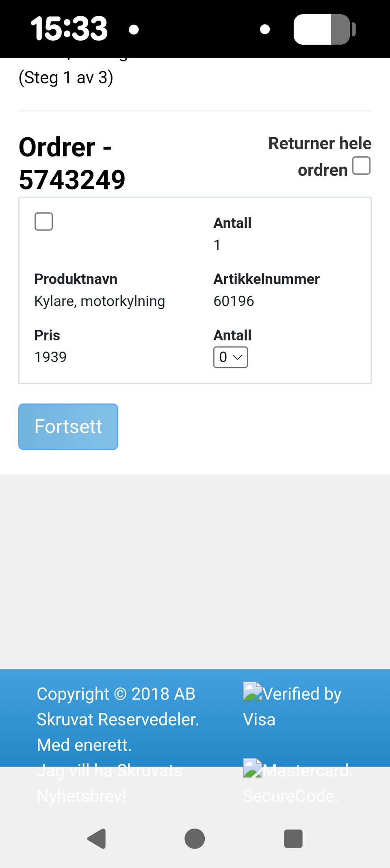
Task: Check the Kylare, motorkylning item checkbox
Action: 43,221
